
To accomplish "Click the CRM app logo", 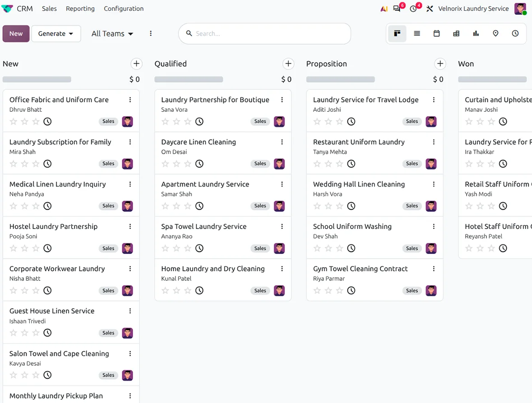I will (7, 9).
